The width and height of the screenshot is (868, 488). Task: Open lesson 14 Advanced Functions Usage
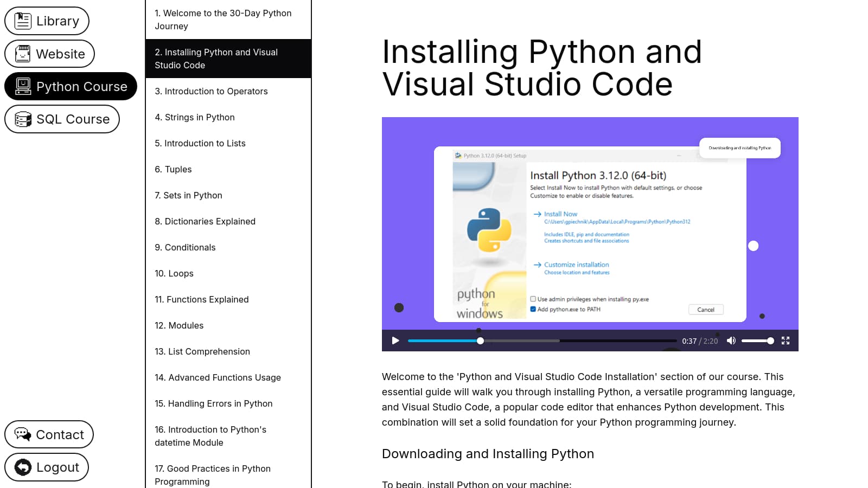(228, 377)
